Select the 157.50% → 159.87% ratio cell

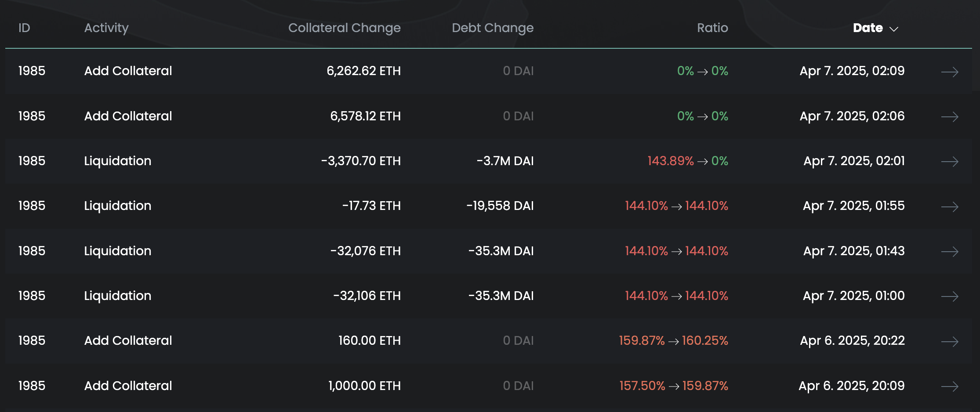tap(673, 386)
